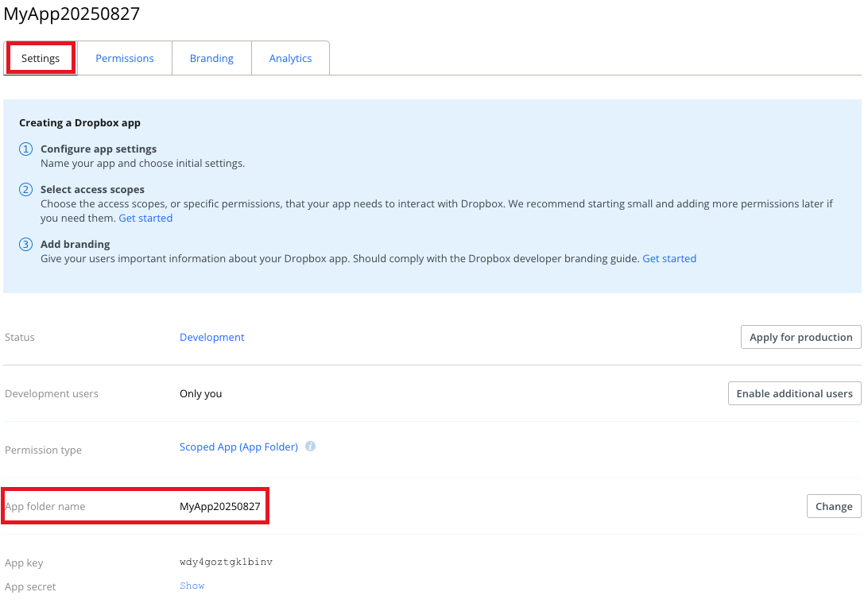The width and height of the screenshot is (868, 607).
Task: Go to the Analytics tab
Action: coord(290,58)
